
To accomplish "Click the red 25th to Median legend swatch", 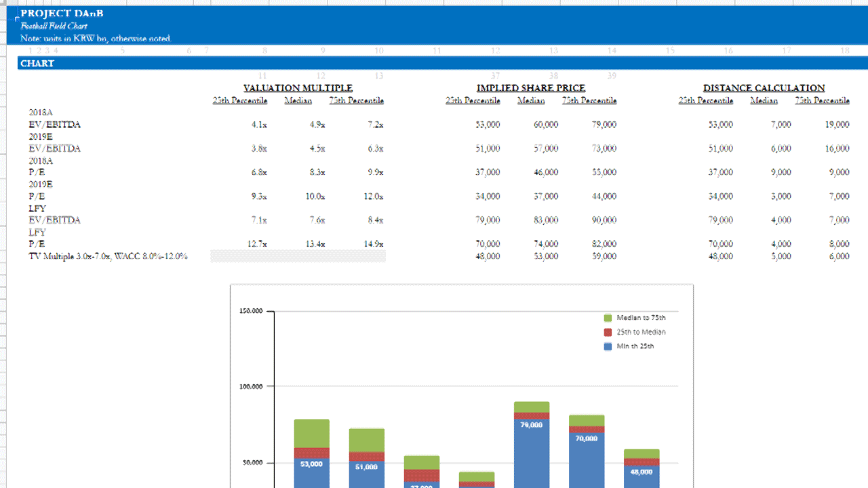I will pos(608,332).
